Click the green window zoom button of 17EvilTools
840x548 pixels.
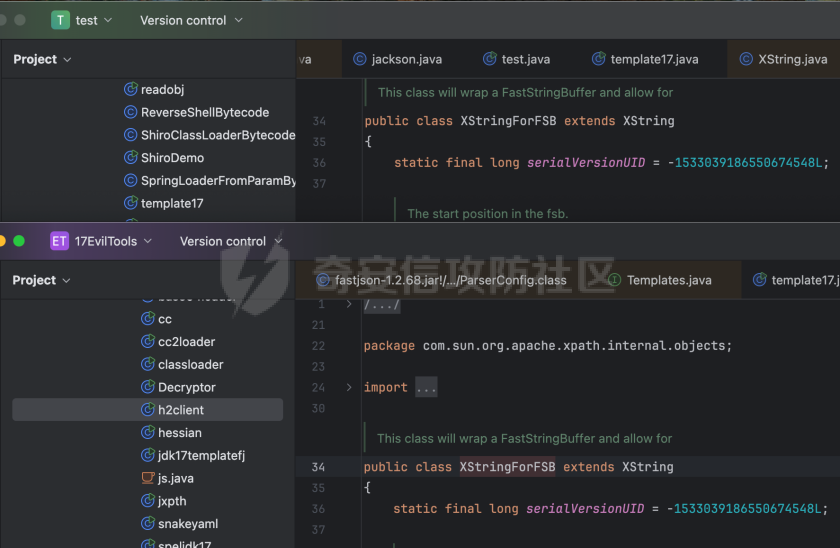(x=19, y=241)
